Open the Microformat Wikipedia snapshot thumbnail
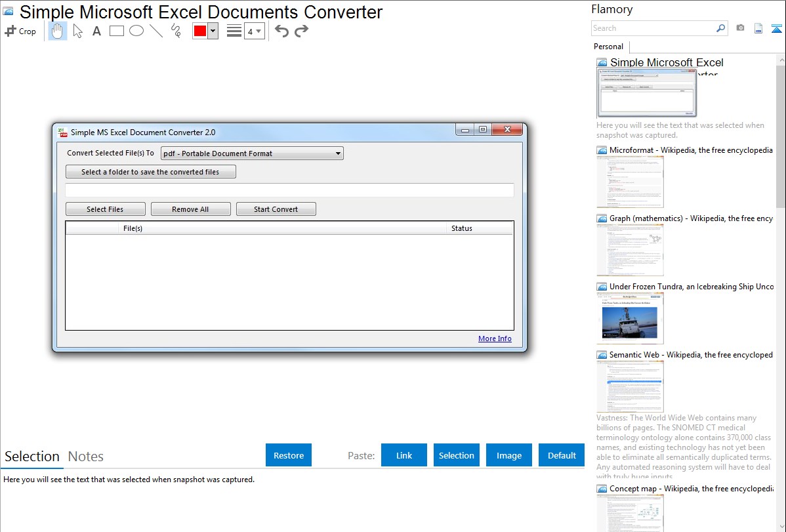 pyautogui.click(x=630, y=182)
